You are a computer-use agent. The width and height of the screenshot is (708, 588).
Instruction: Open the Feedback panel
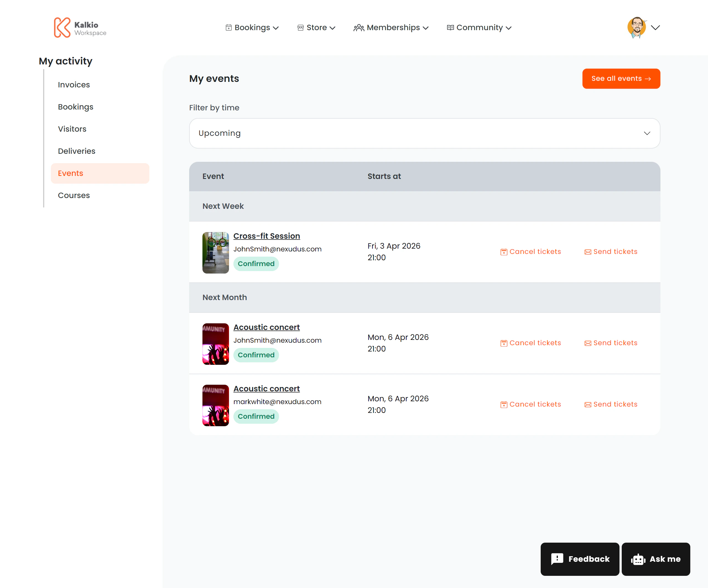click(580, 559)
